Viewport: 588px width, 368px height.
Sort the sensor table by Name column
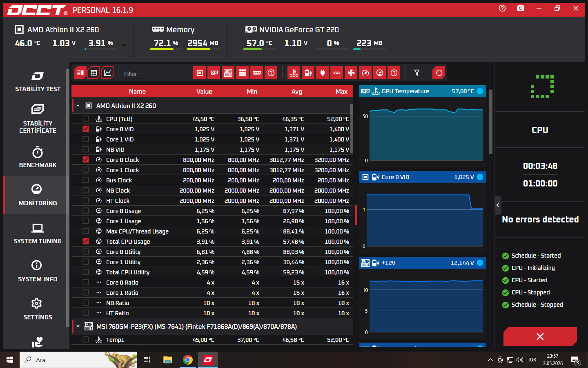(137, 92)
